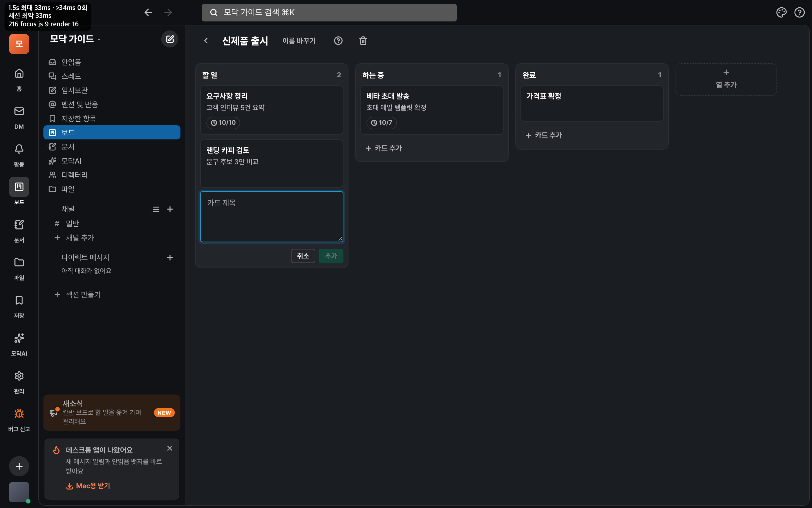Navigate forward with the right arrow
Screen dimensions: 812x508
coord(168,12)
